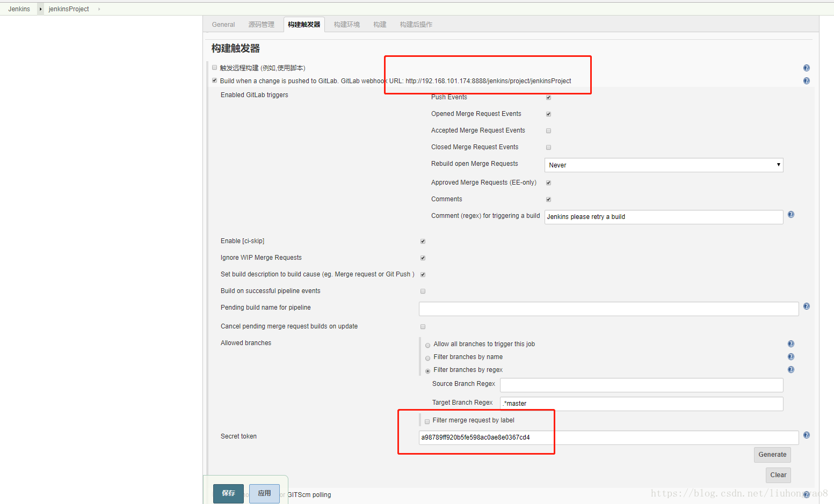This screenshot has height=504, width=834.
Task: Open help for comment regex field
Action: click(x=791, y=215)
